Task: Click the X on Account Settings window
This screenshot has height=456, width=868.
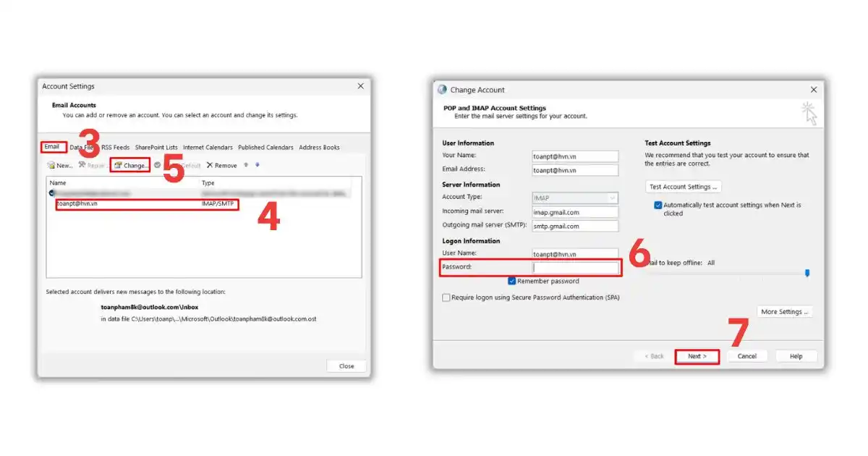Action: point(361,86)
